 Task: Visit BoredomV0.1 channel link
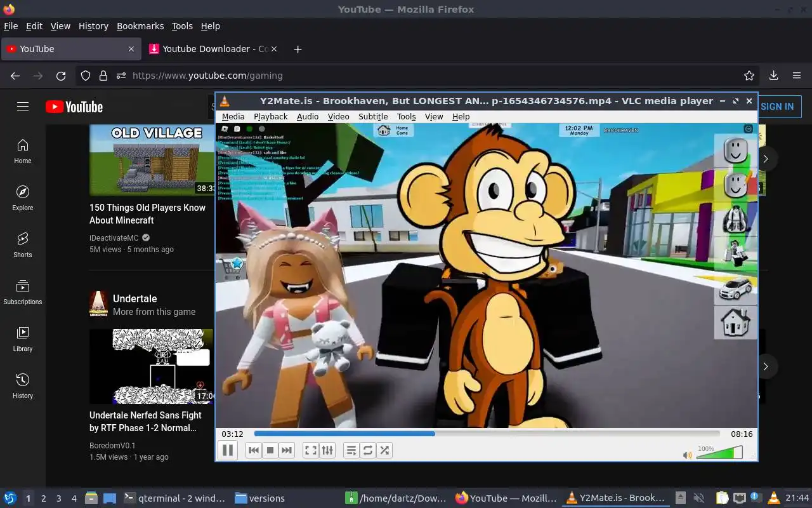pos(112,446)
